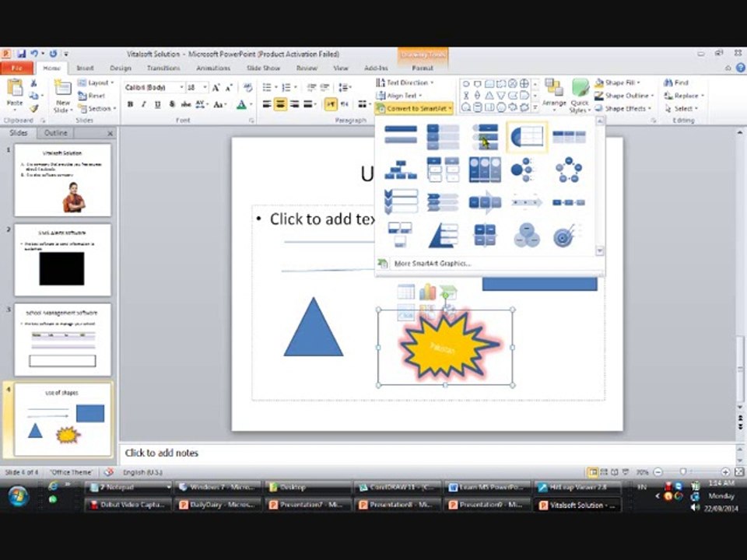Switch to Slide Sorter view in status bar
Screen dimensions: 747x560
click(604, 472)
